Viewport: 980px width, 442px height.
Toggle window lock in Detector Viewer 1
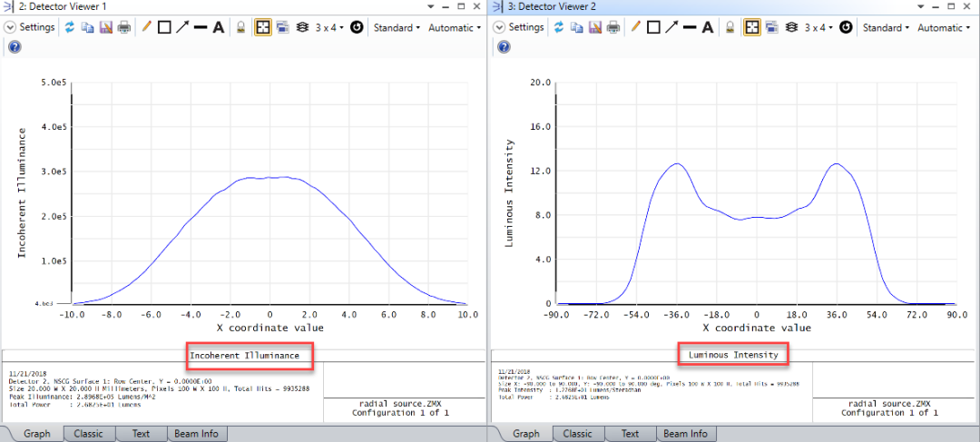pyautogui.click(x=240, y=27)
